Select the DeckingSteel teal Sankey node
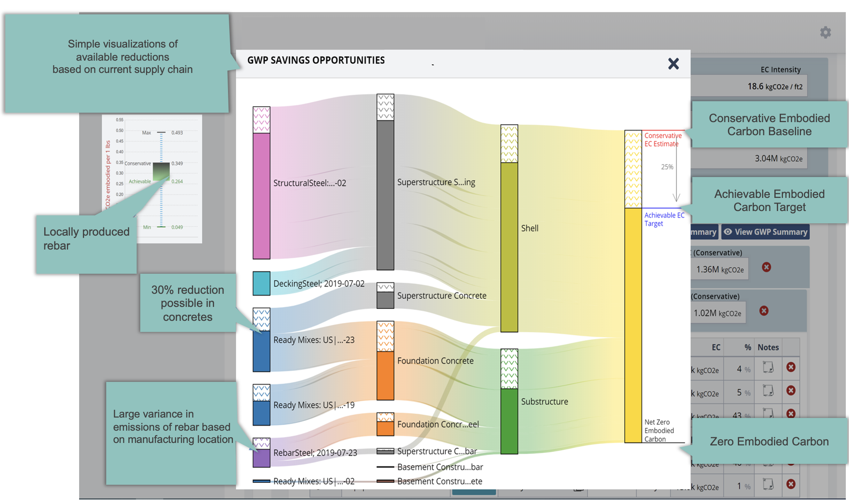The image size is (849, 504). tap(261, 283)
